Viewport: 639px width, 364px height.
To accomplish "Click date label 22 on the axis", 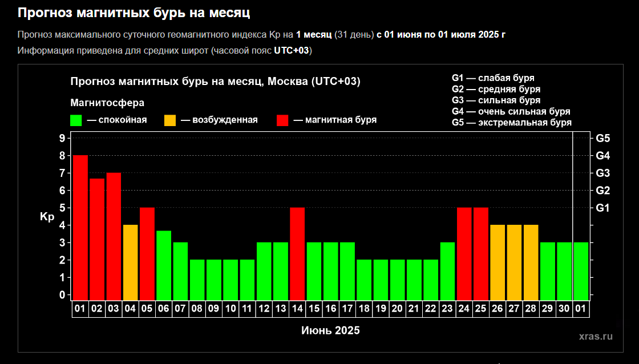I will [x=430, y=309].
